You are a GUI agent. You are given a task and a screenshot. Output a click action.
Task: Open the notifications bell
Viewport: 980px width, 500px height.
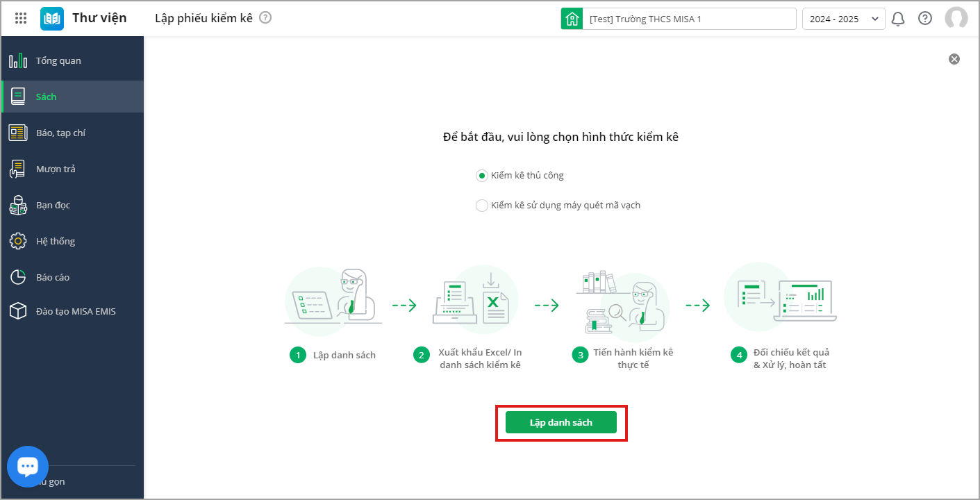pos(898,19)
